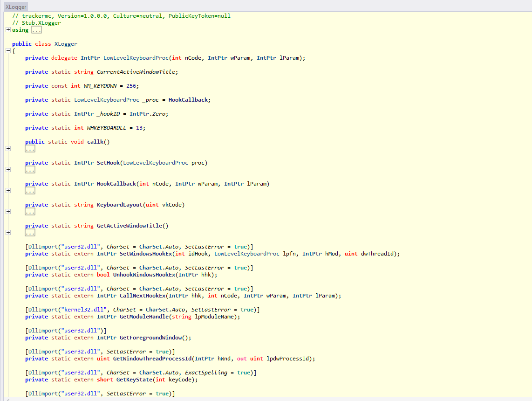
Task: Click HookCallback in _proc assignment
Action: click(x=188, y=100)
